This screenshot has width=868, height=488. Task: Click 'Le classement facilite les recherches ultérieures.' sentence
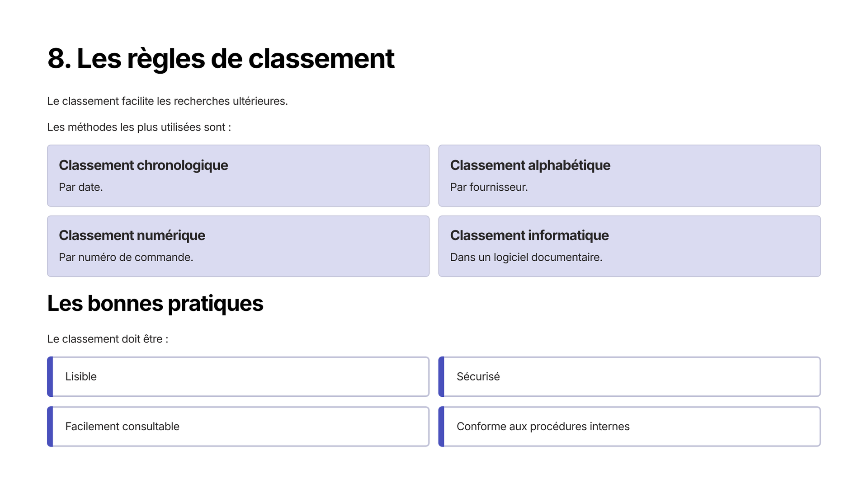pos(167,101)
